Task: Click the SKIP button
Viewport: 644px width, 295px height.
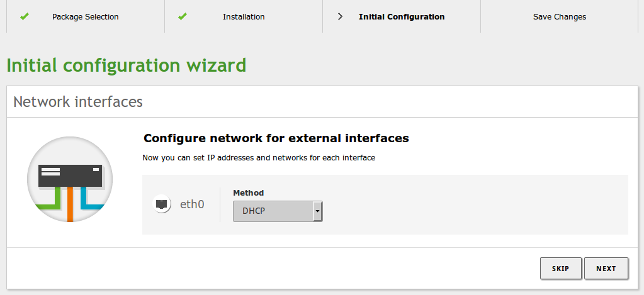Action: (561, 269)
